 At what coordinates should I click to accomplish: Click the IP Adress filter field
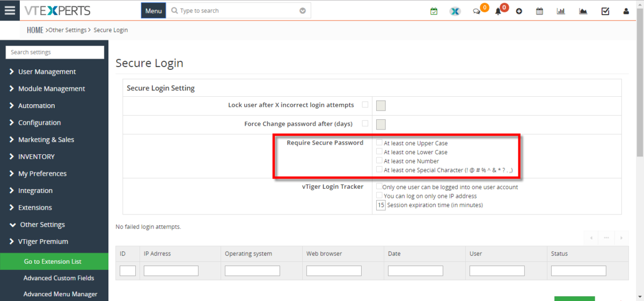coord(171,271)
